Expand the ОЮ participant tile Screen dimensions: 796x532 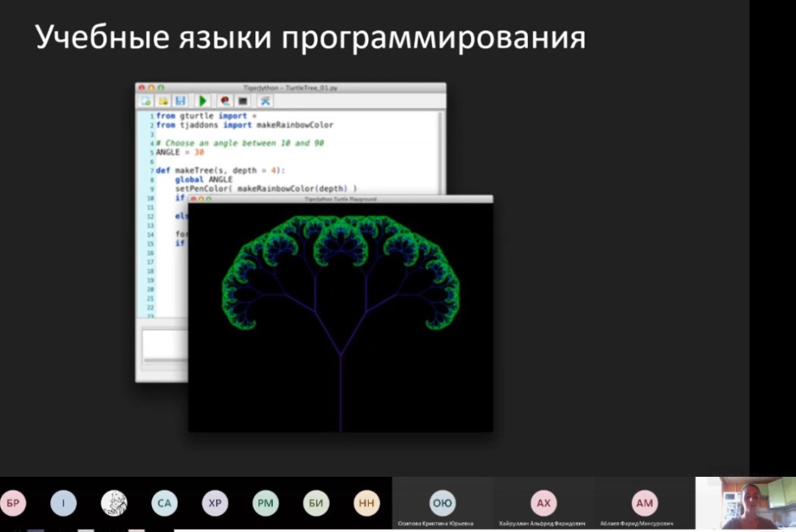click(x=443, y=503)
